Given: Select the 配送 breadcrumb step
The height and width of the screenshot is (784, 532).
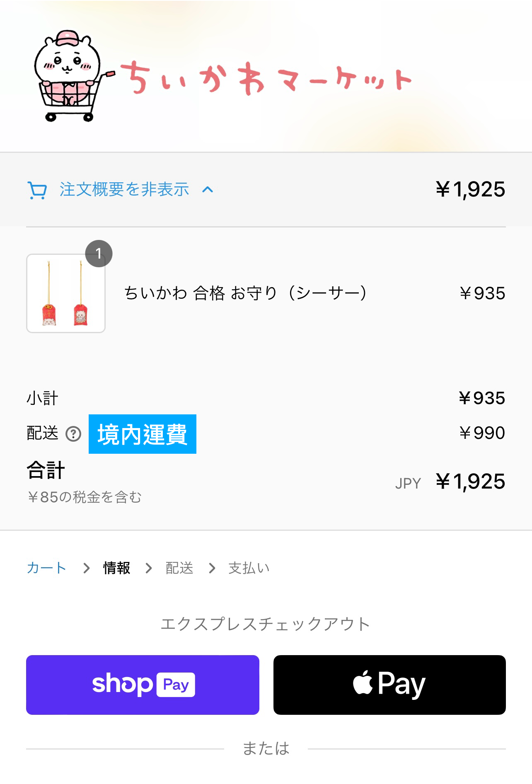Looking at the screenshot, I should 179,568.
